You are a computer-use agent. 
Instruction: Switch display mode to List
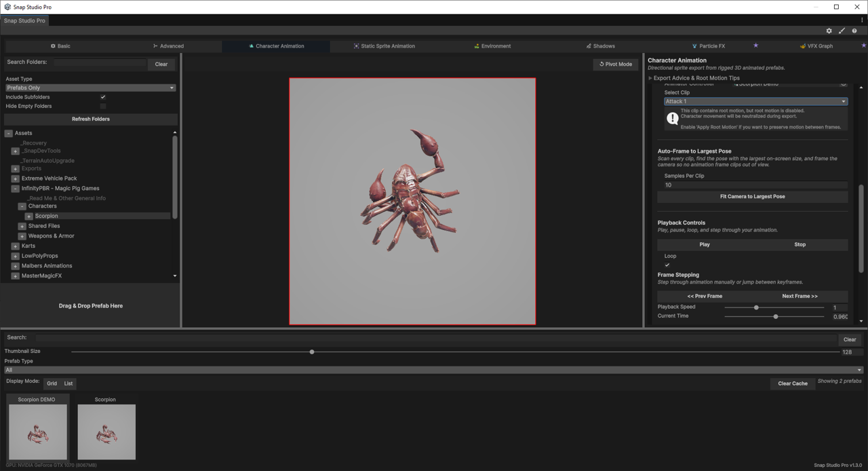[68, 383]
